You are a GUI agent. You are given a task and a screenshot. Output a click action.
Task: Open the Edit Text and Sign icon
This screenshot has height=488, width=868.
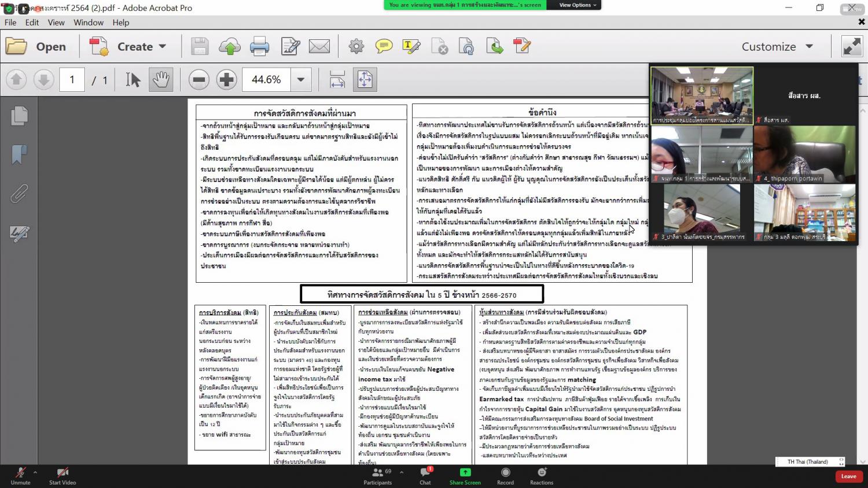pos(290,46)
